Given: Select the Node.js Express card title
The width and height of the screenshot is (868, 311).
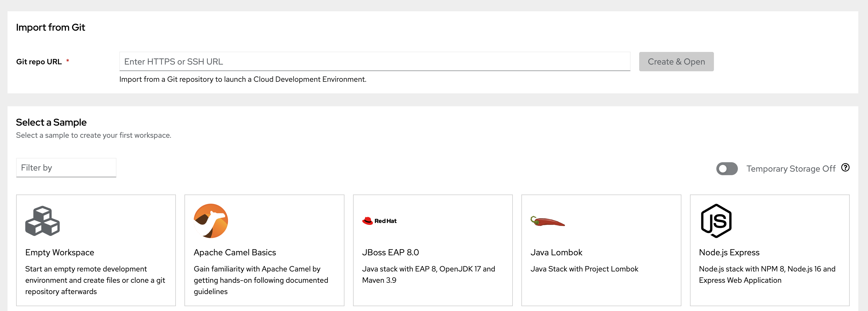Looking at the screenshot, I should coord(729,252).
